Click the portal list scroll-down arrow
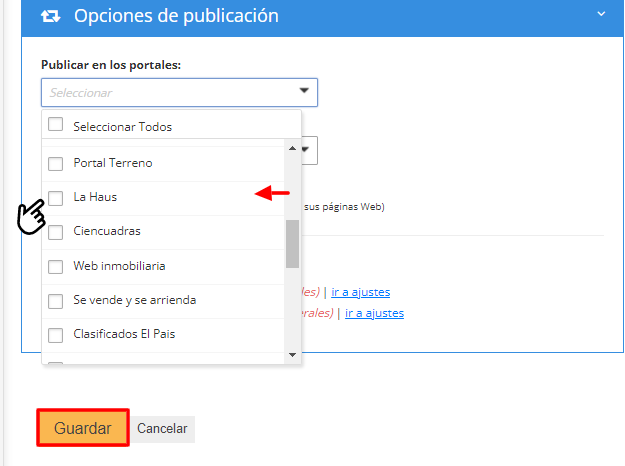Screen dimensions: 625x466 pos(292,354)
